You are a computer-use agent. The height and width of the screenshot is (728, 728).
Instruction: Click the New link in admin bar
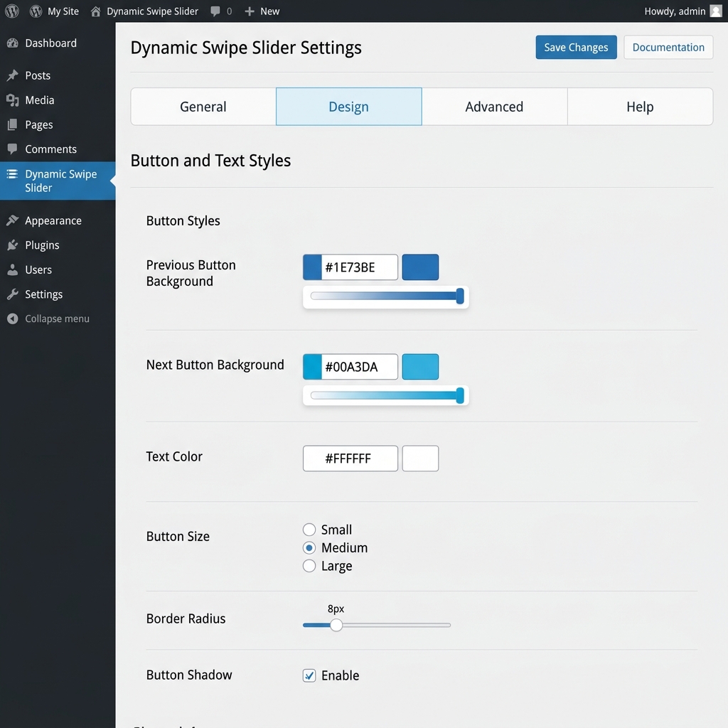coord(269,11)
